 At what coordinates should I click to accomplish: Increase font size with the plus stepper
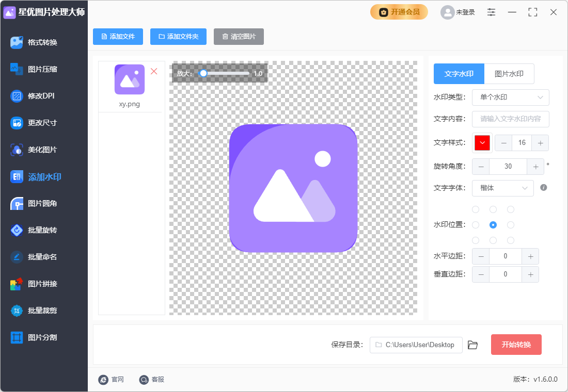[x=540, y=143]
